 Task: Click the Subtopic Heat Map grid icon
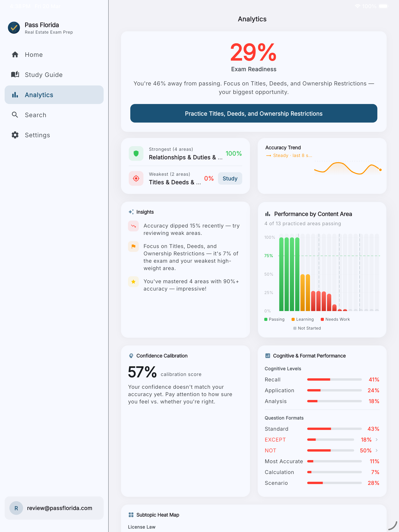[x=131, y=515]
